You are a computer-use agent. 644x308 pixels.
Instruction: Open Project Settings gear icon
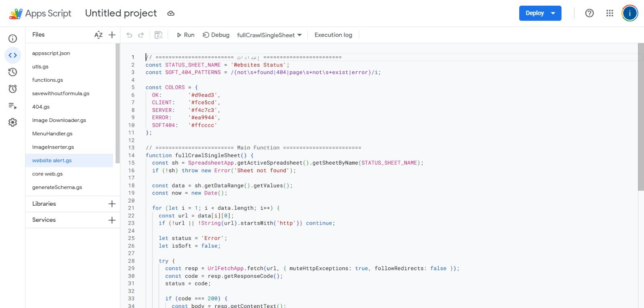pos(13,122)
